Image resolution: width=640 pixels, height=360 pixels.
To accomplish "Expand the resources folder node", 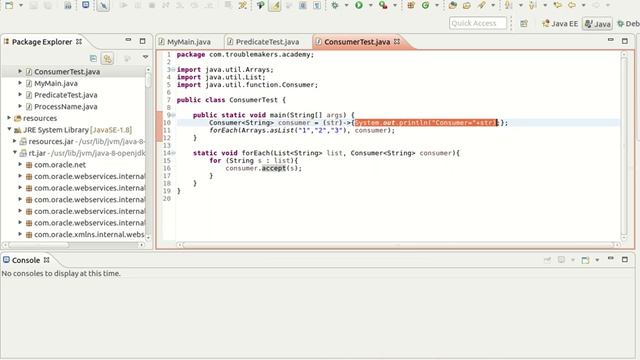I will click(x=9, y=118).
